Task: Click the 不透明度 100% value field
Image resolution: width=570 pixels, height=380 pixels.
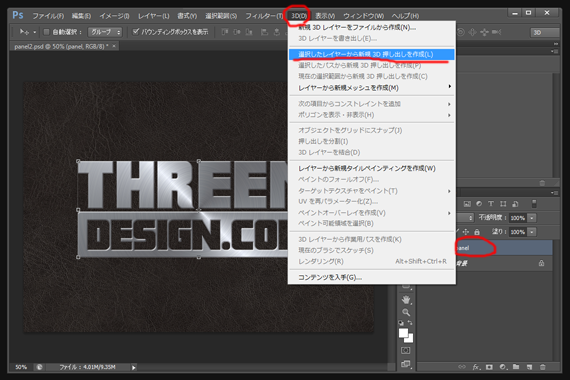Action: click(x=518, y=218)
